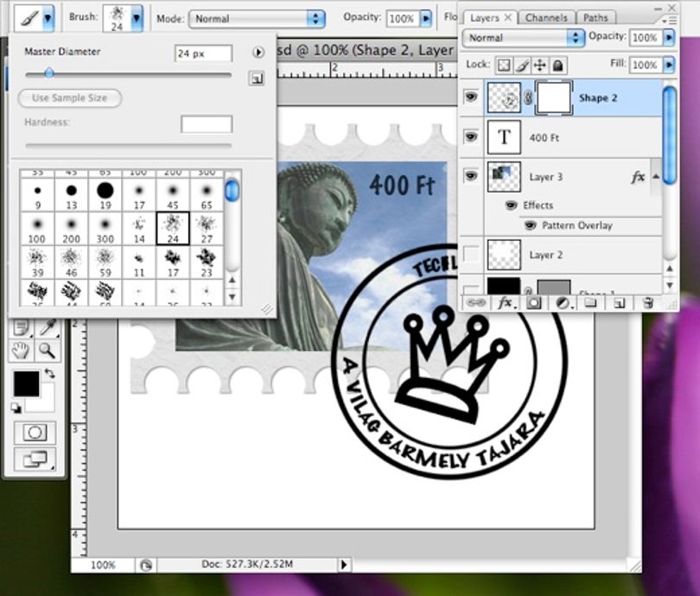Hide Pattern Overlay effect
Screen dimensions: 700x596
pos(531,225)
